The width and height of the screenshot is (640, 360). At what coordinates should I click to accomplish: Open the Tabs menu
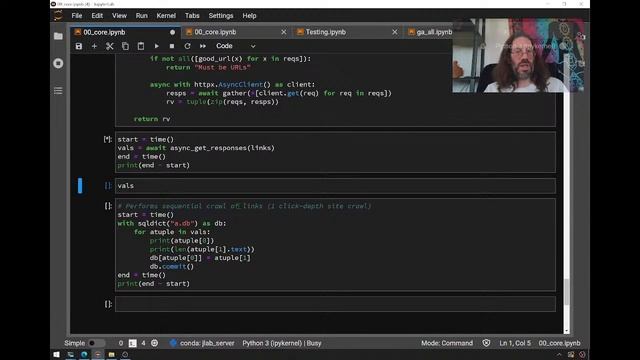(192, 16)
